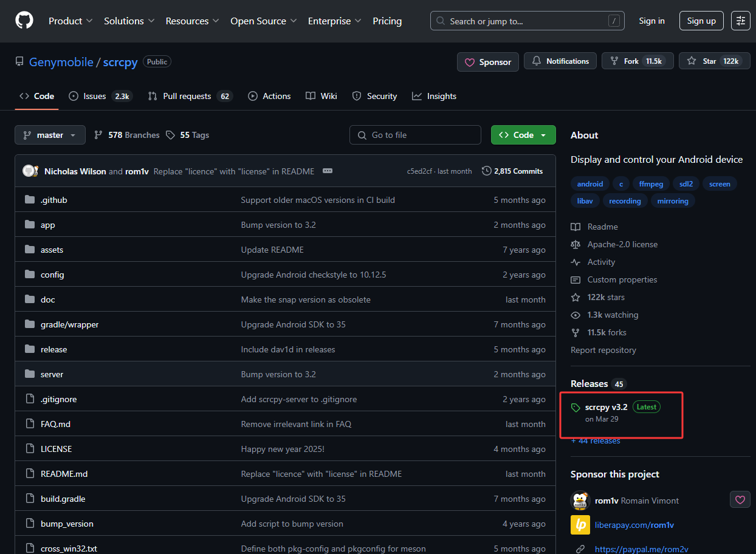The height and width of the screenshot is (554, 756).
Task: Open the Report repository link
Action: point(603,350)
